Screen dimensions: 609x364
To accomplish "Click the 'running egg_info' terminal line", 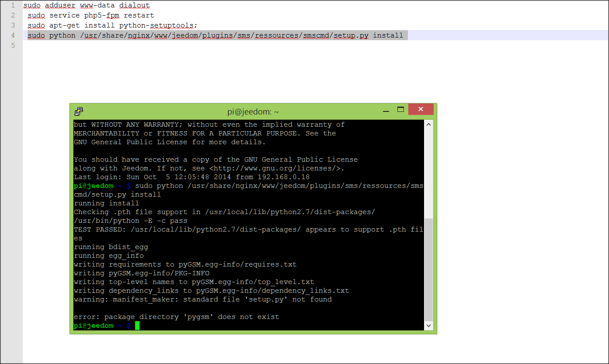I will tap(108, 256).
